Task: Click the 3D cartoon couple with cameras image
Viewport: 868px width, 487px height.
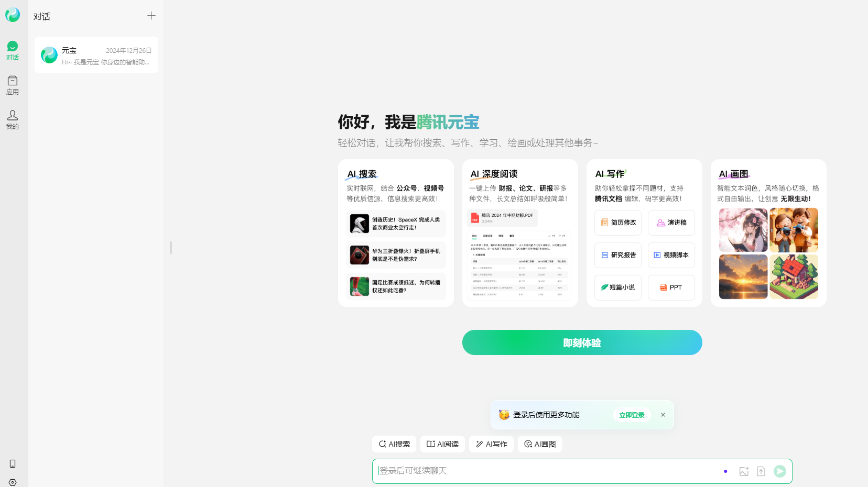Action: pos(794,230)
